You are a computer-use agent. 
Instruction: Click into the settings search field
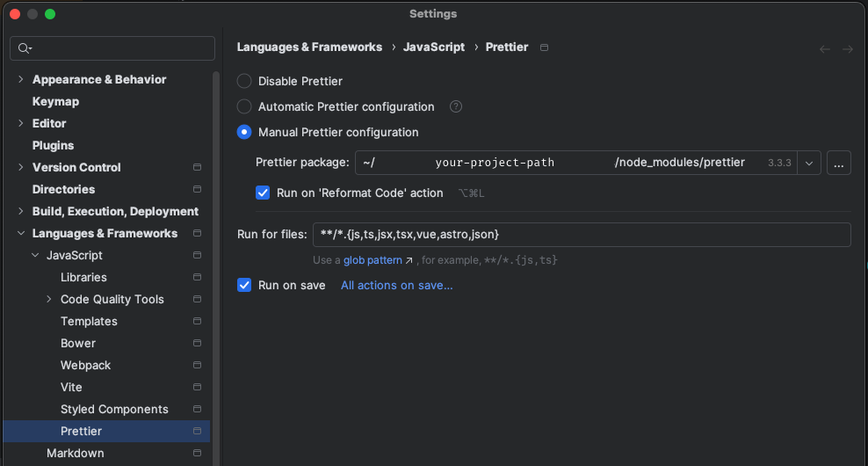coord(112,48)
